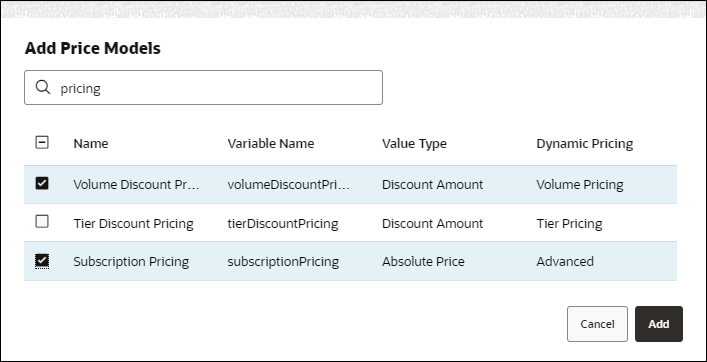Click the Value Type column header

pyautogui.click(x=414, y=144)
